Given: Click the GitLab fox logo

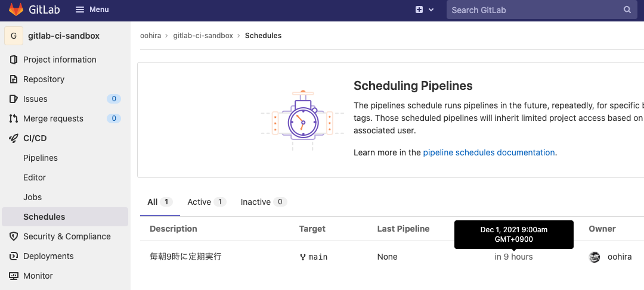Looking at the screenshot, I should [16, 10].
